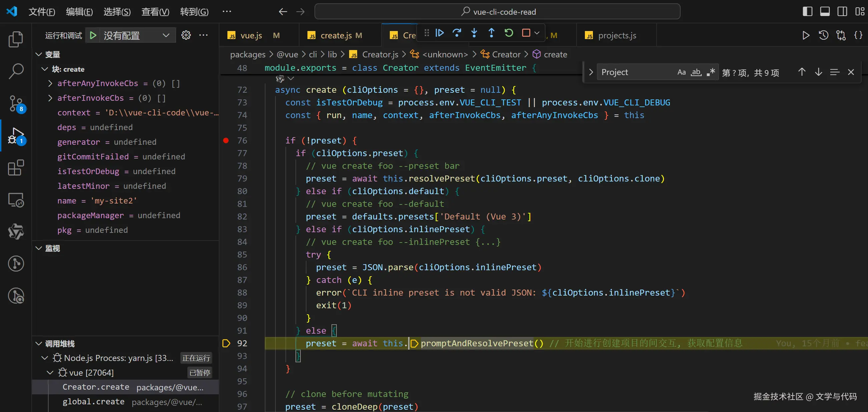Screen dimensions: 868x412
Task: Restart the debugging session
Action: point(509,33)
